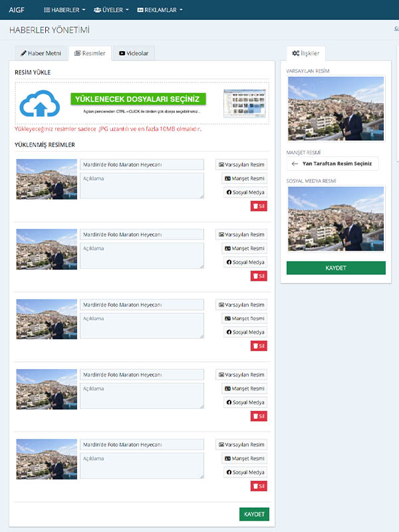
Task: Delete the last uploaded image with Sil
Action: click(258, 486)
